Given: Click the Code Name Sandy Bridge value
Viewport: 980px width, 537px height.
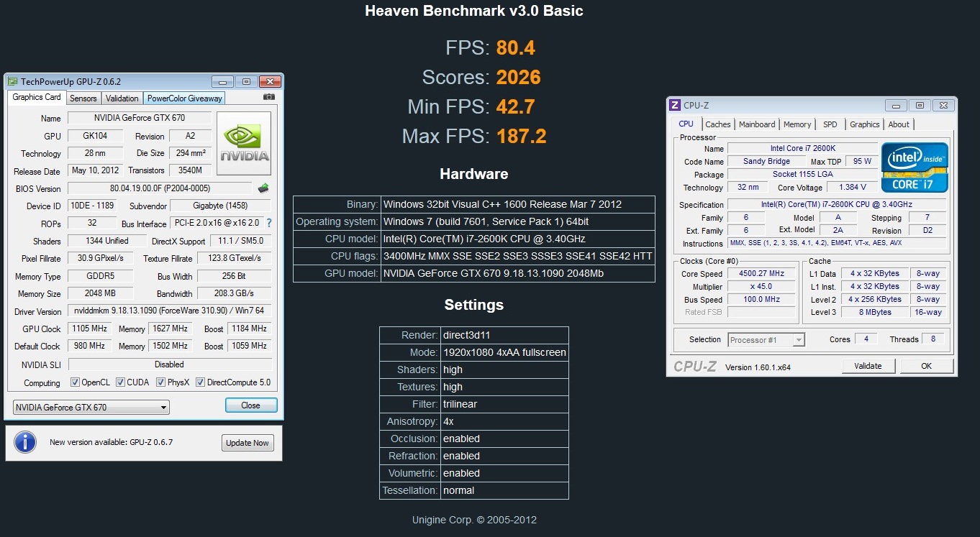Looking at the screenshot, I should 766,161.
